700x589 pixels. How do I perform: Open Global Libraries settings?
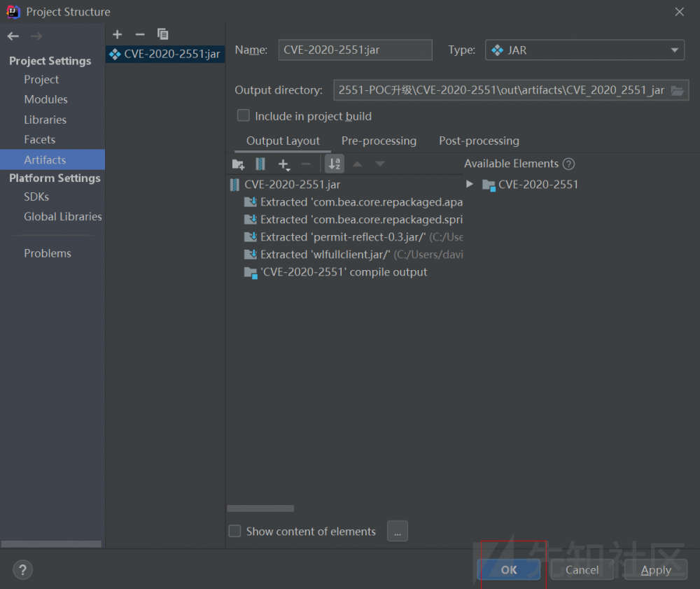[62, 217]
